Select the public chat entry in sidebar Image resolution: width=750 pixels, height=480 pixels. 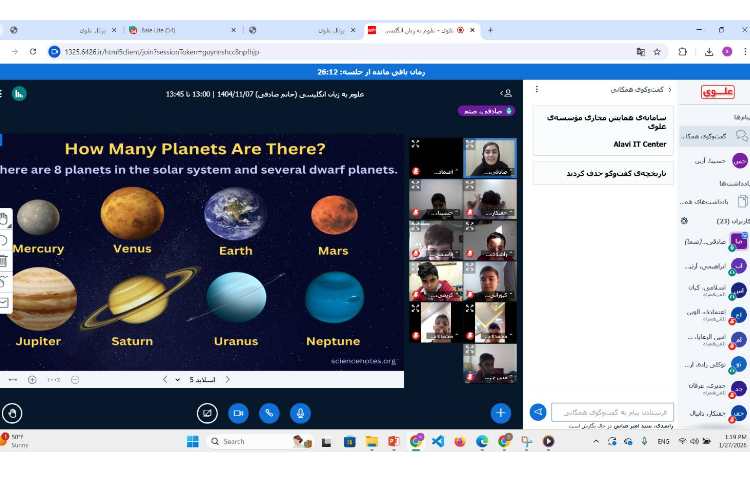715,136
